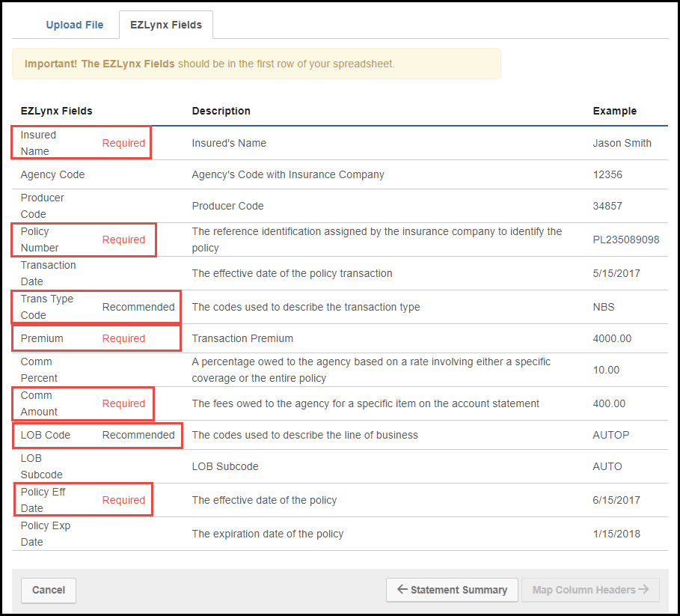
Task: Select the EZLynx Fields tab
Action: (x=166, y=25)
